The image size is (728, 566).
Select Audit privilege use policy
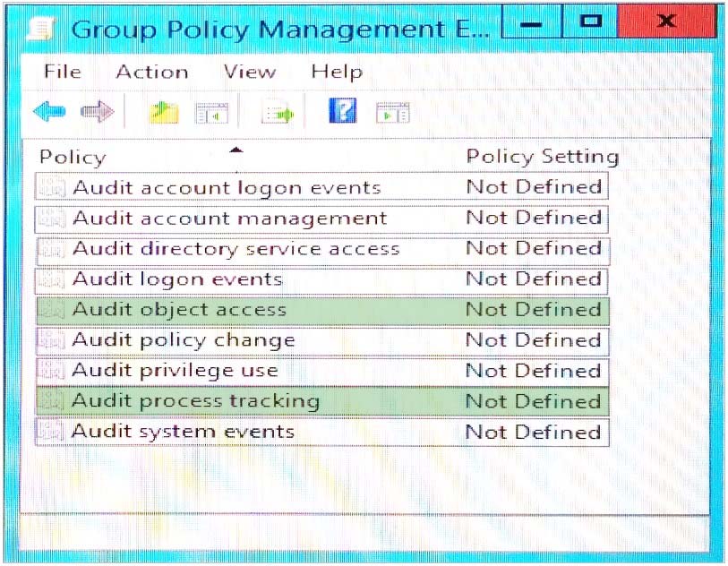point(321,371)
